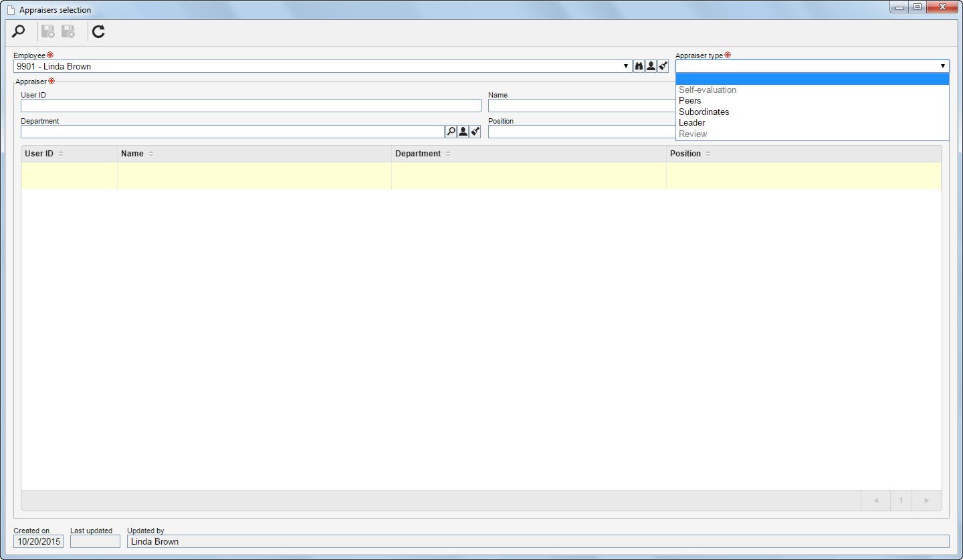Choose Leader from Appraiser type list
Viewport: 963px width, 560px height.
pos(813,123)
